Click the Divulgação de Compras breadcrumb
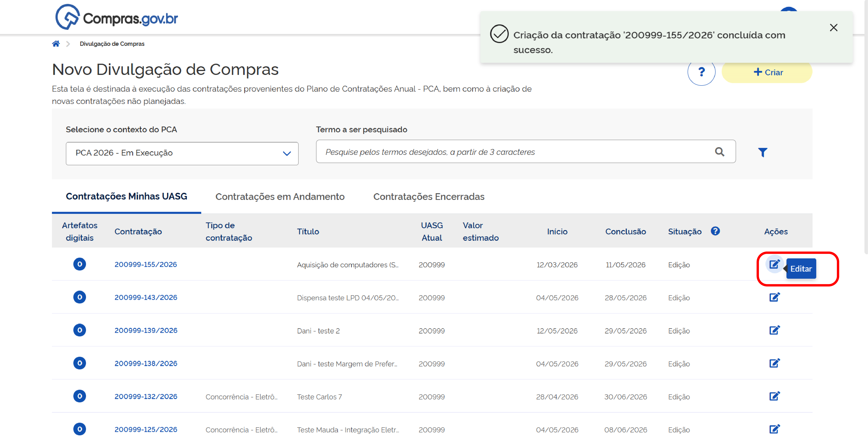Image resolution: width=868 pixels, height=443 pixels. tap(112, 44)
